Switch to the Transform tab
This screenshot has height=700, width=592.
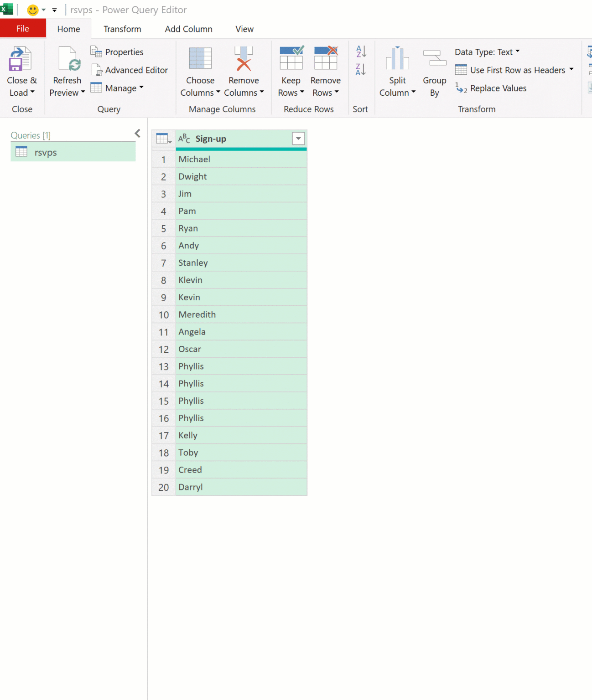point(122,29)
